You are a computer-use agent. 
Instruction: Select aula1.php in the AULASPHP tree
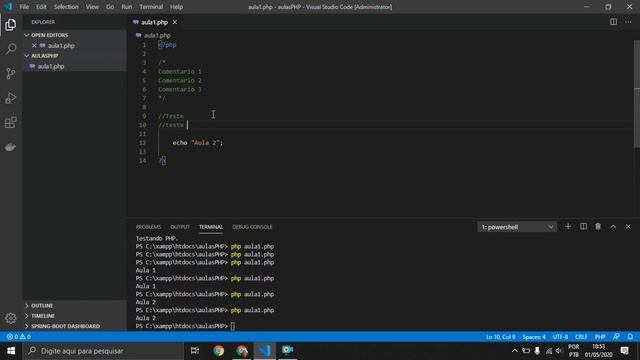(51, 66)
